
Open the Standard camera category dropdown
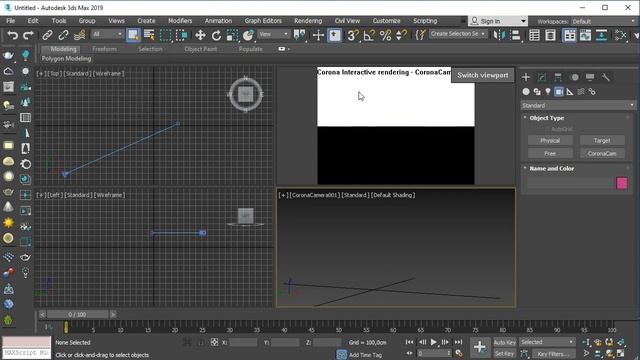[x=578, y=106]
